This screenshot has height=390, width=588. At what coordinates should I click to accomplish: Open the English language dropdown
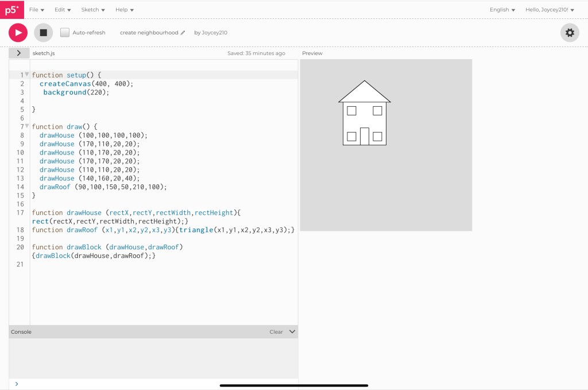[502, 10]
